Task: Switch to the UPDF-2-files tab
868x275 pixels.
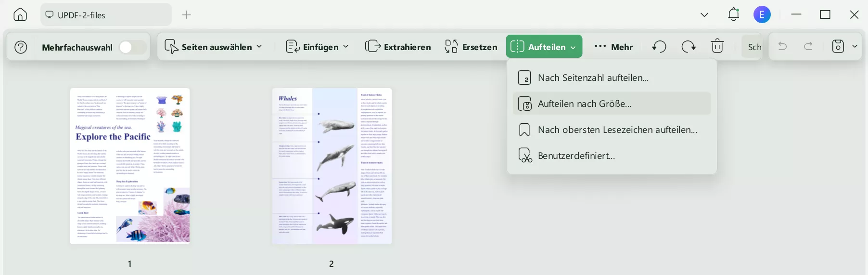Action: coord(106,15)
